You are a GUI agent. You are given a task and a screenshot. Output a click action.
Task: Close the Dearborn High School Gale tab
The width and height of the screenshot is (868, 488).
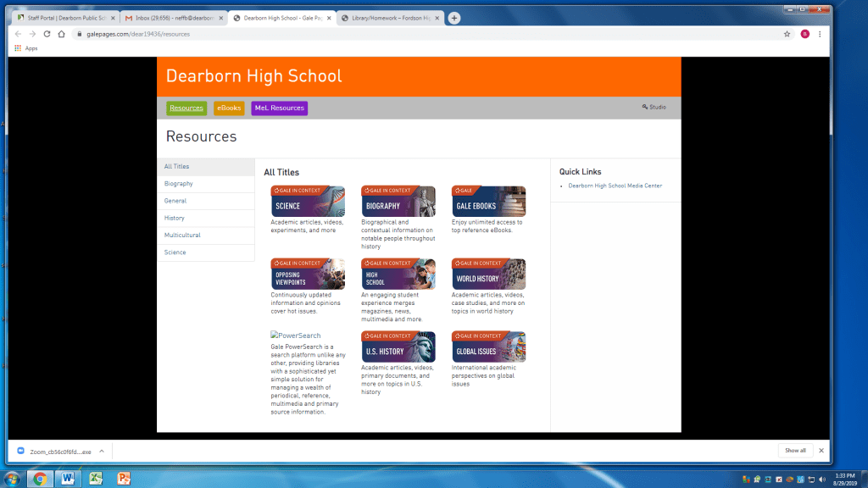click(x=329, y=18)
